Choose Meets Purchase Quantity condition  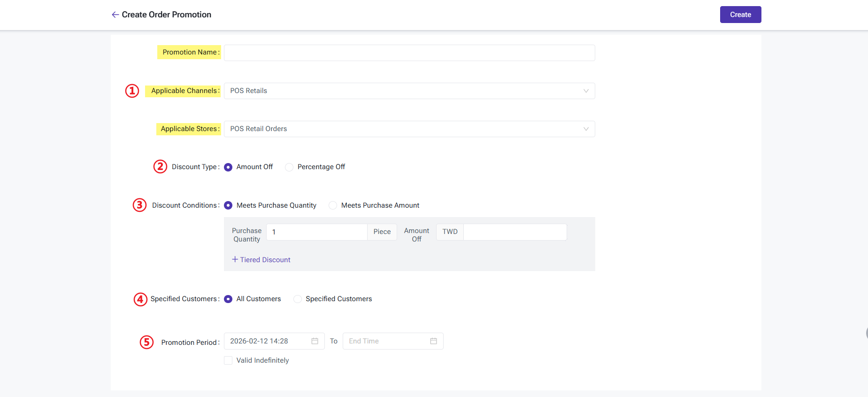(x=228, y=206)
